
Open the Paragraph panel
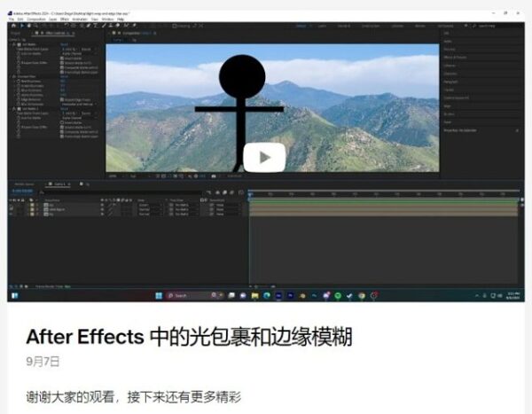pyautogui.click(x=451, y=82)
